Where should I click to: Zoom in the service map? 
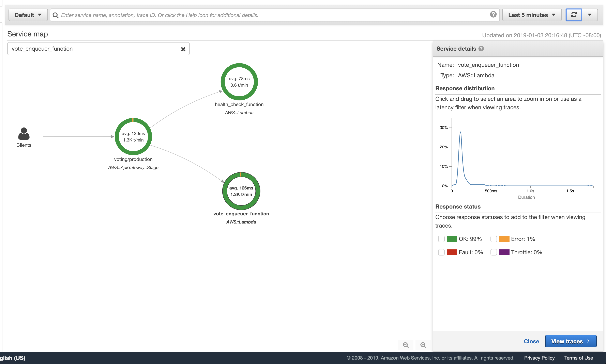[423, 345]
